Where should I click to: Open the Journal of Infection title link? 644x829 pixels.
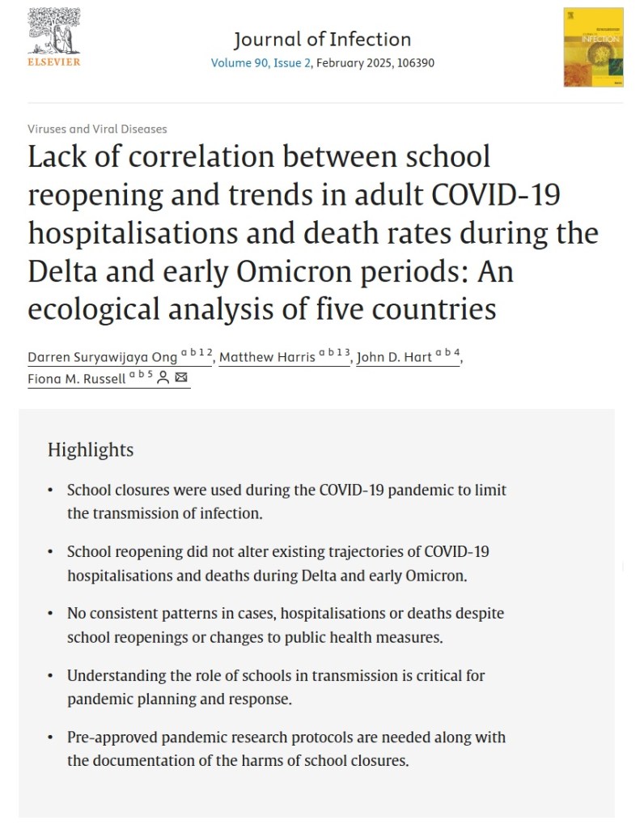322,39
